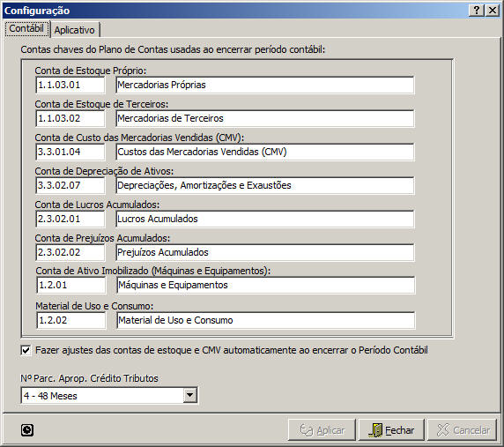Click the 'Conta de Lucros Acumulados:' label
This screenshot has width=504, height=447.
click(x=97, y=205)
